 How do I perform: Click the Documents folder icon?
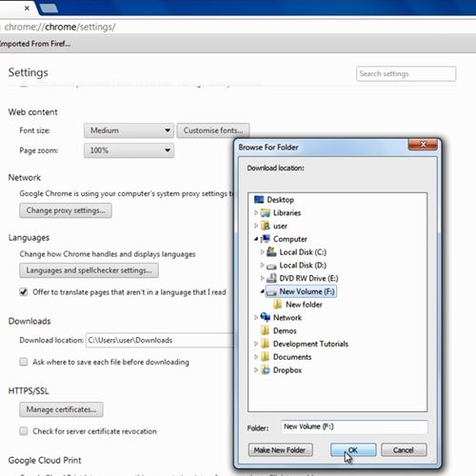point(266,357)
